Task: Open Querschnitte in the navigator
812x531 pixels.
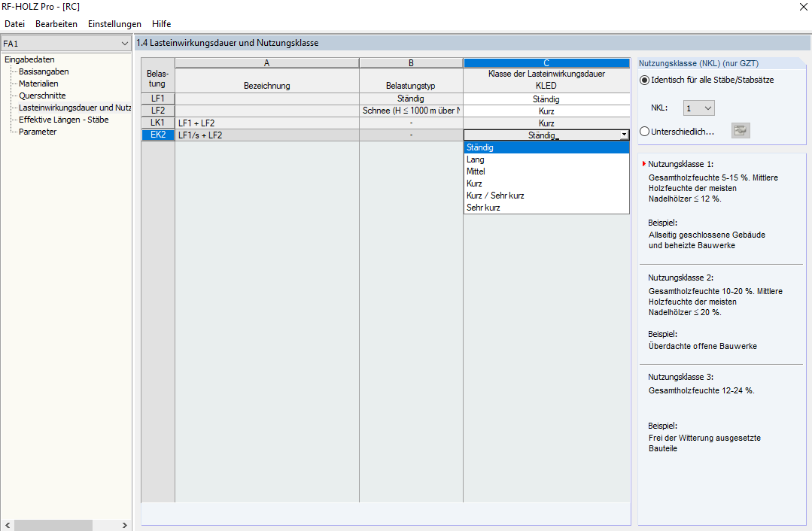Action: coord(42,96)
